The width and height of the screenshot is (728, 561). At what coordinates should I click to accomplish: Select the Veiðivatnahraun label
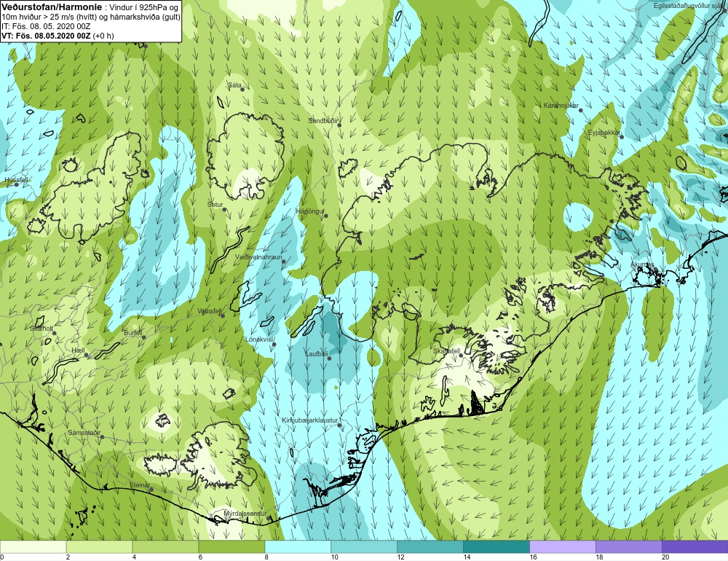point(258,256)
